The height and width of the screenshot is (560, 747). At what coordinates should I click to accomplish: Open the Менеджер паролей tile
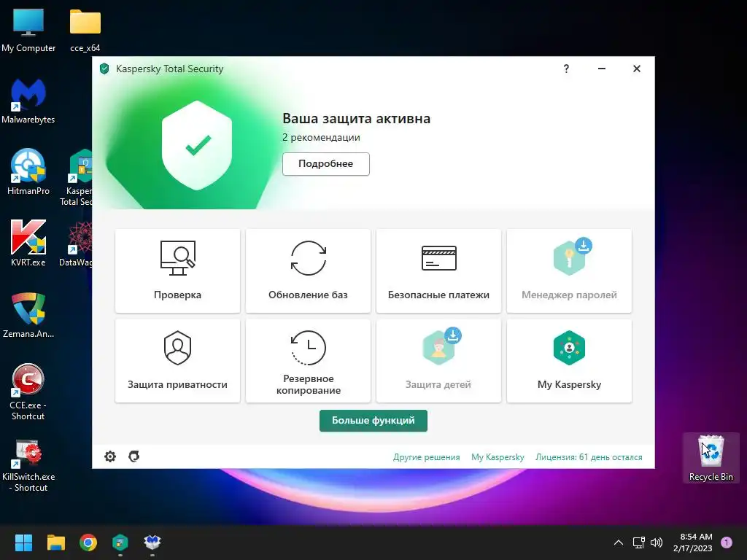(x=569, y=271)
